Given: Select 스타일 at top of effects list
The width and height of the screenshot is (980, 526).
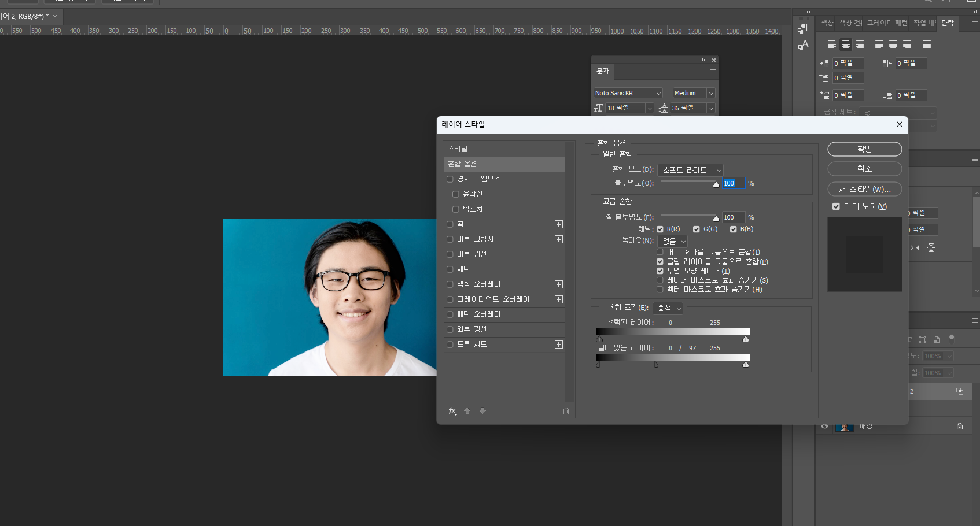Looking at the screenshot, I should tap(504, 149).
